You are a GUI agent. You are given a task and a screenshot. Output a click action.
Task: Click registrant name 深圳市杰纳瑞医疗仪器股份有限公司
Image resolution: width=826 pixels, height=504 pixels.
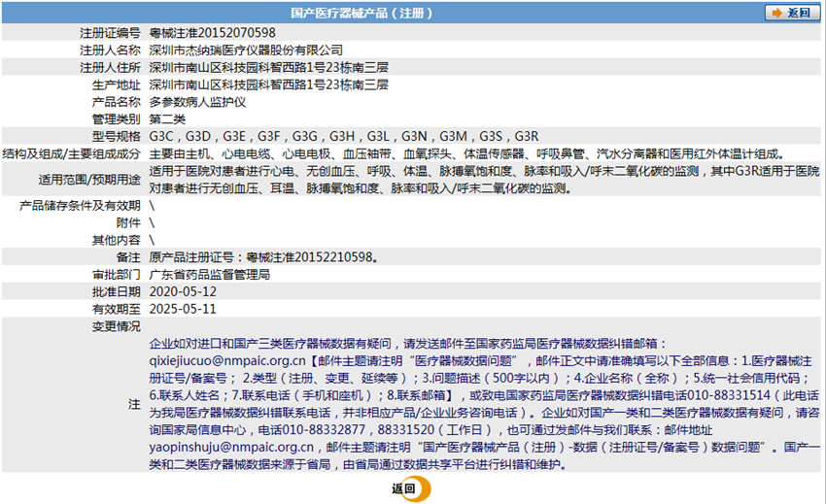(x=246, y=50)
